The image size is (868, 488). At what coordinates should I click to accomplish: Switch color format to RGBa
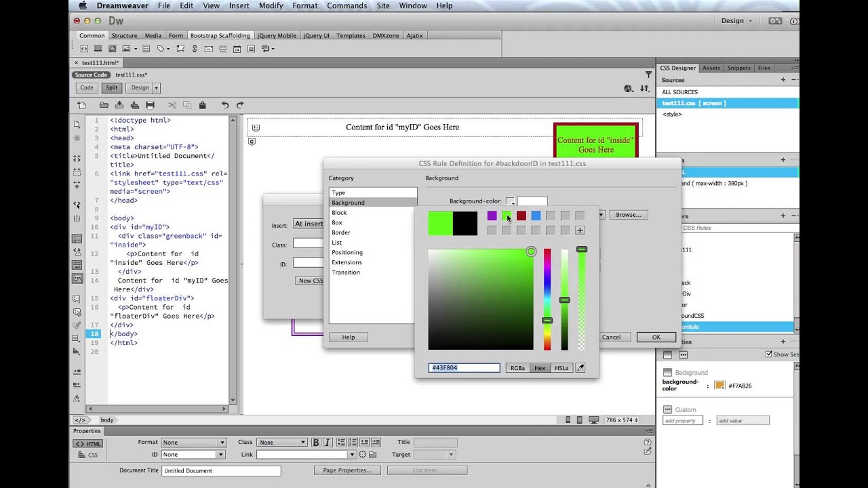517,368
